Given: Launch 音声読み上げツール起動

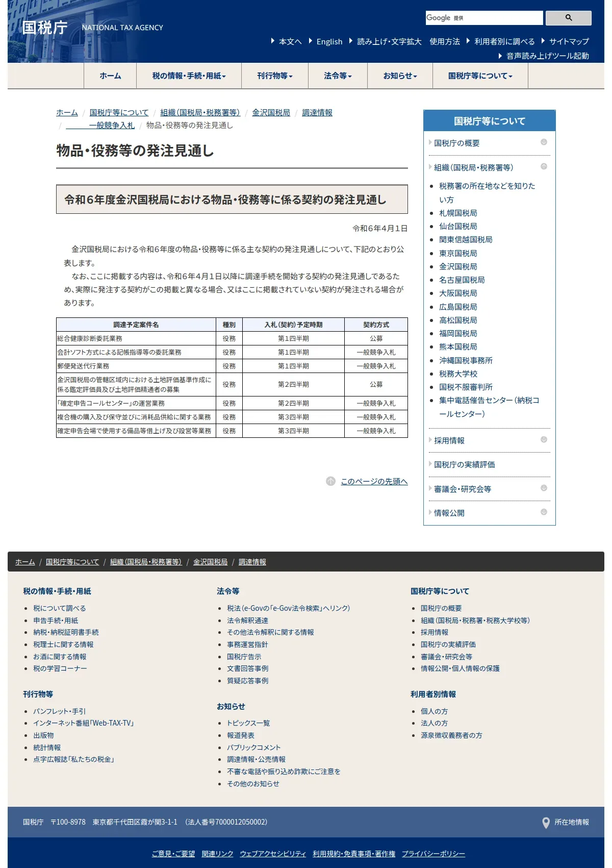Looking at the screenshot, I should [x=548, y=56].
